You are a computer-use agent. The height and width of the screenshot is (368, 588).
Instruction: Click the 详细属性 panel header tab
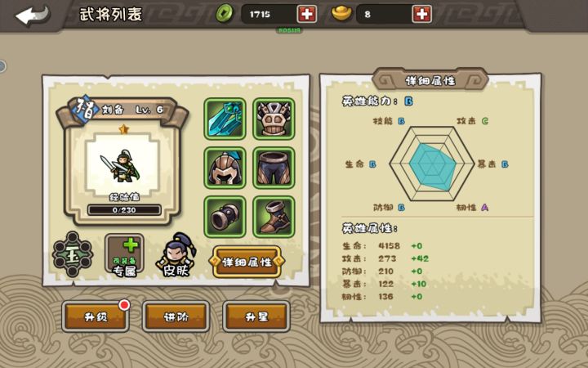click(430, 80)
